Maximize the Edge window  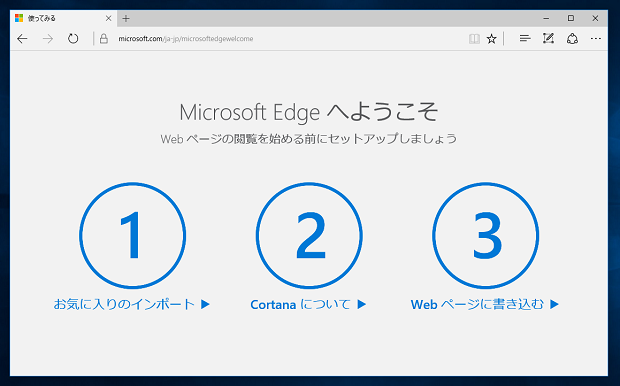point(571,18)
